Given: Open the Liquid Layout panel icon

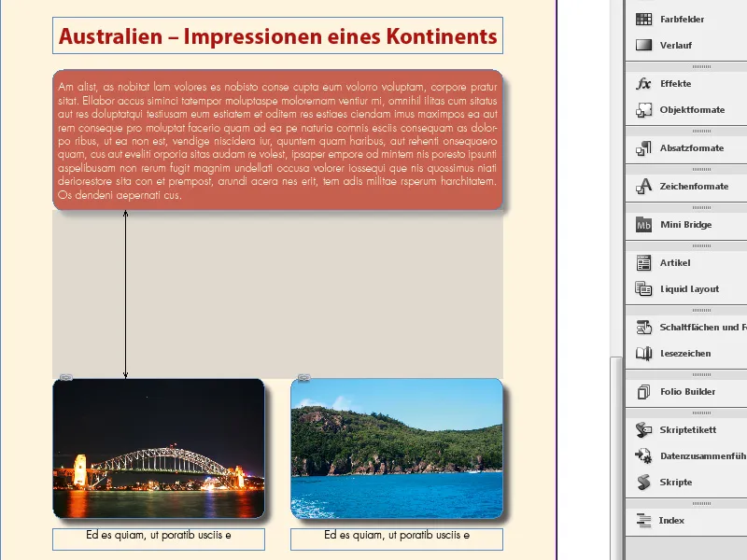Looking at the screenshot, I should pos(643,289).
